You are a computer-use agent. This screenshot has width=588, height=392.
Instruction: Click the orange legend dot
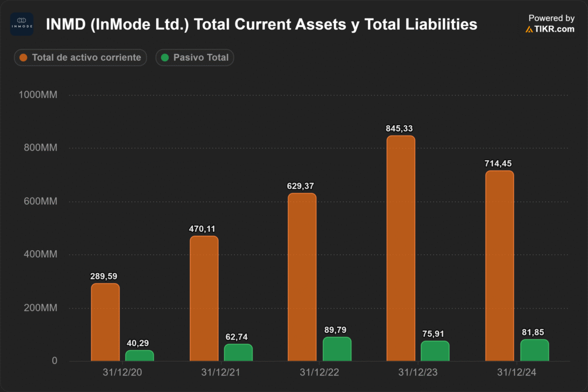[x=24, y=57]
